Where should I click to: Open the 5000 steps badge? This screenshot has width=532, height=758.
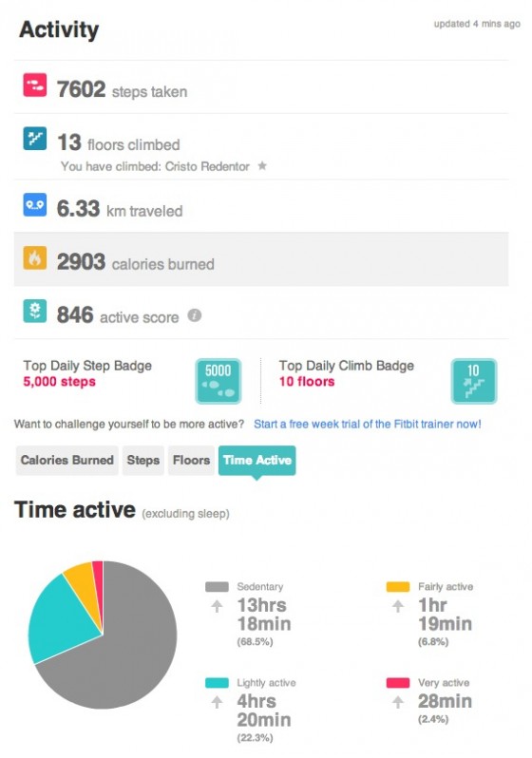[218, 381]
